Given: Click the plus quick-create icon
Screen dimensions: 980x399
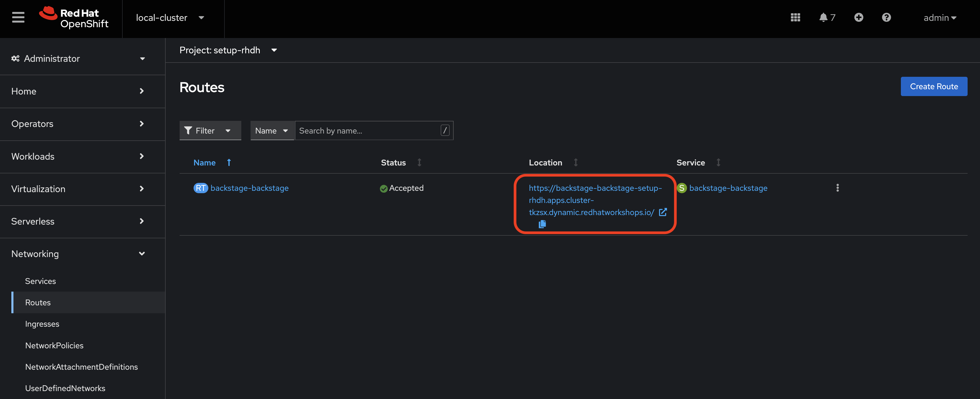Looking at the screenshot, I should pos(859,17).
